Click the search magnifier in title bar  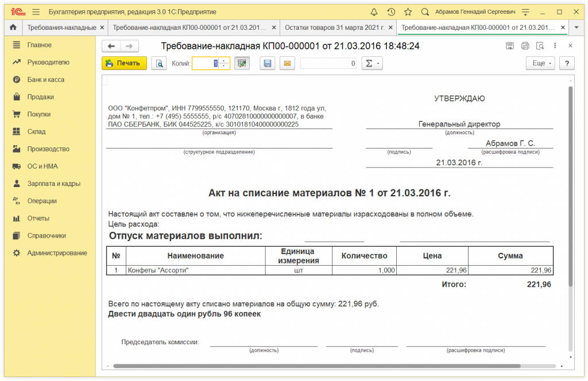(425, 11)
